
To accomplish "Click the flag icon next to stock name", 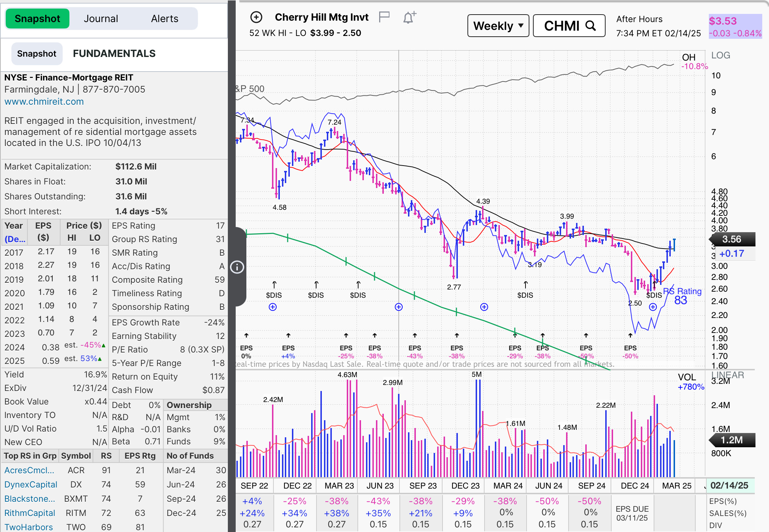I will coord(384,17).
